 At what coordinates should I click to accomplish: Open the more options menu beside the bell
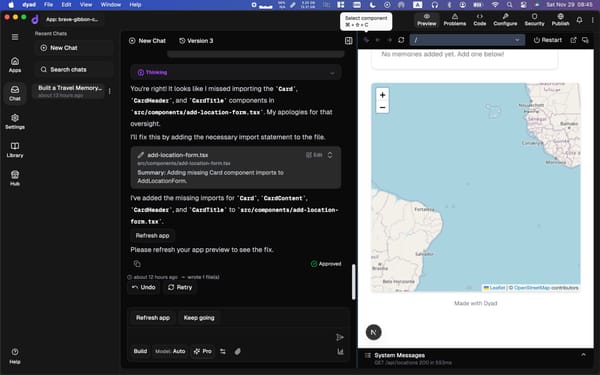pos(593,20)
